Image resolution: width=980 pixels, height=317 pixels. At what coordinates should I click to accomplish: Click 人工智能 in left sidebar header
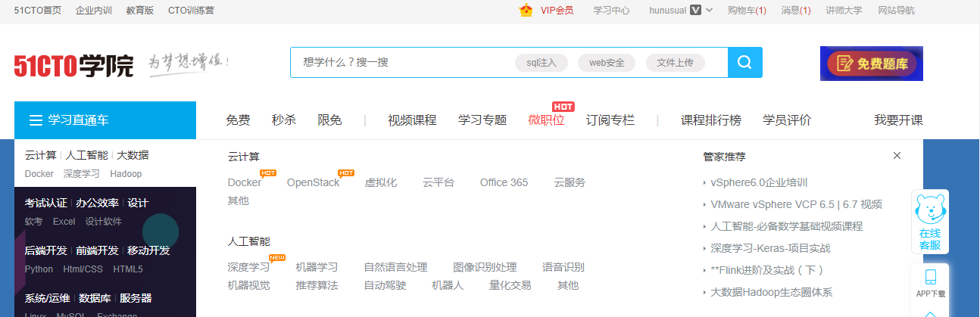pyautogui.click(x=86, y=155)
